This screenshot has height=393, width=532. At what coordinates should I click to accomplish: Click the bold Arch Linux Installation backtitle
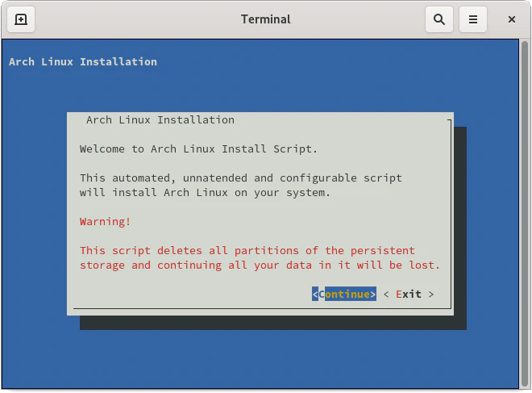[x=83, y=62]
